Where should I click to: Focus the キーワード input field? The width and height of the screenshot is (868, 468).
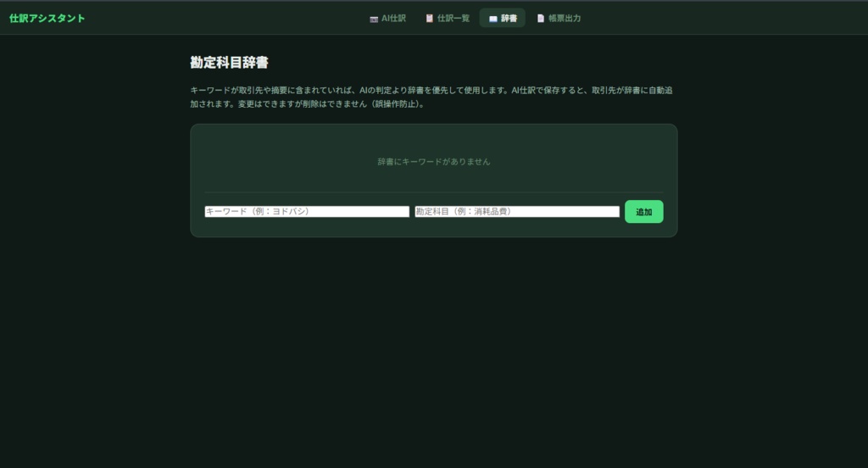coord(307,212)
